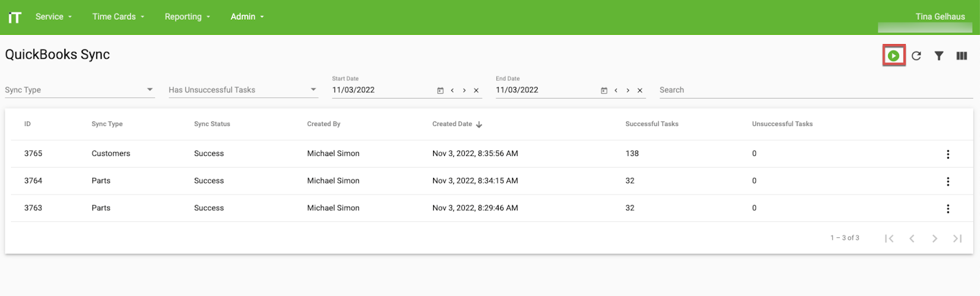Click Parts cell in row 3764
Screen dimensions: 980x296
[101, 181]
